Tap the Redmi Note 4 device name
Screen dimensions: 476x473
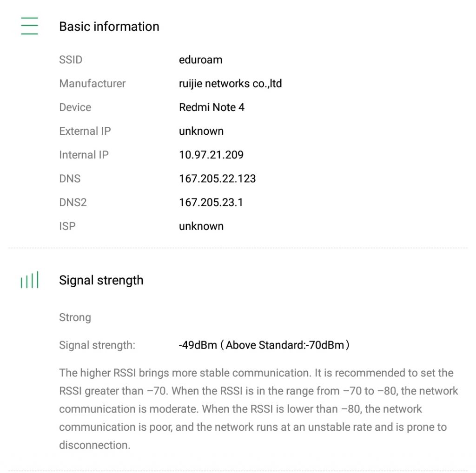(212, 107)
